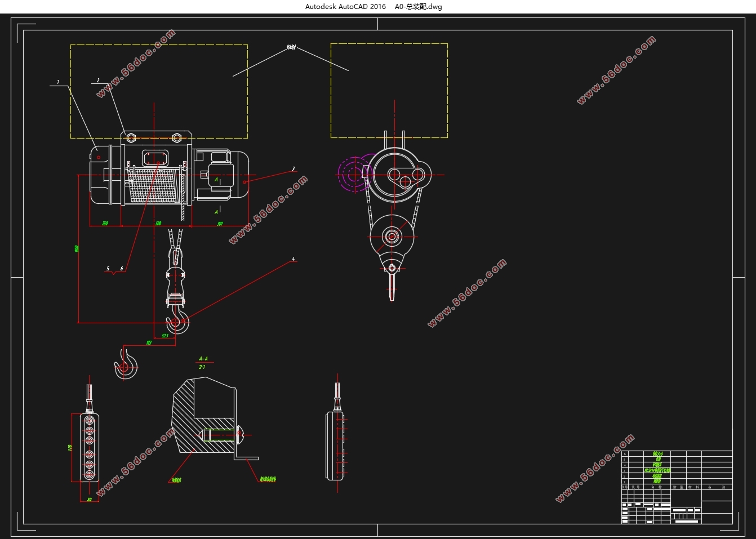Select the right yellow dashed rectangle's top edge
Image resolution: width=756 pixels, height=539 pixels.
pyautogui.click(x=389, y=44)
